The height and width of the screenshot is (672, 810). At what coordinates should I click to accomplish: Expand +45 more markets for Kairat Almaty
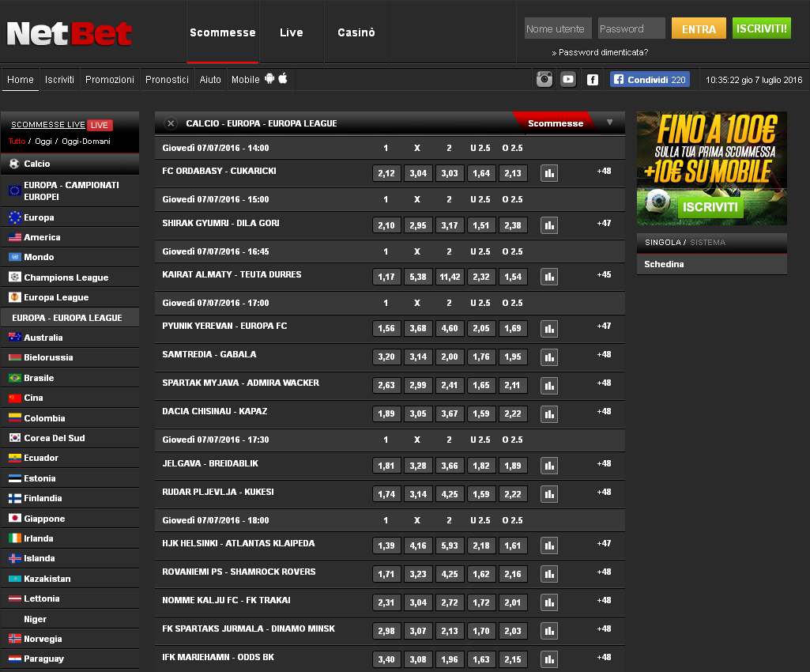(x=604, y=274)
